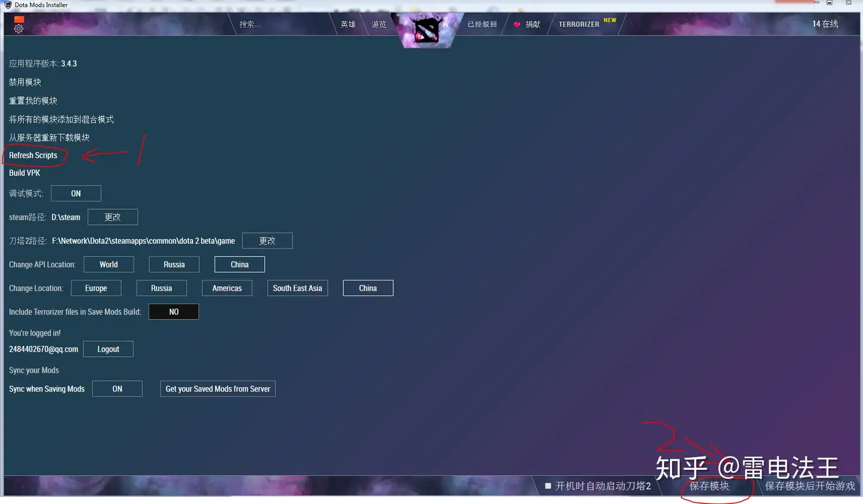Click the email 2484402670@qq.com text
Screen dimensions: 863x504
click(44, 349)
